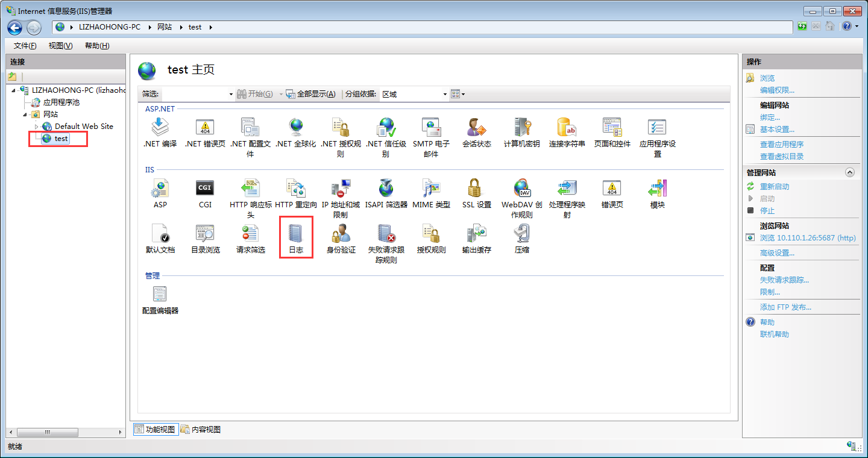The width and height of the screenshot is (868, 458).
Task: Click the 添加 FTP 发布... link
Action: [x=785, y=307]
